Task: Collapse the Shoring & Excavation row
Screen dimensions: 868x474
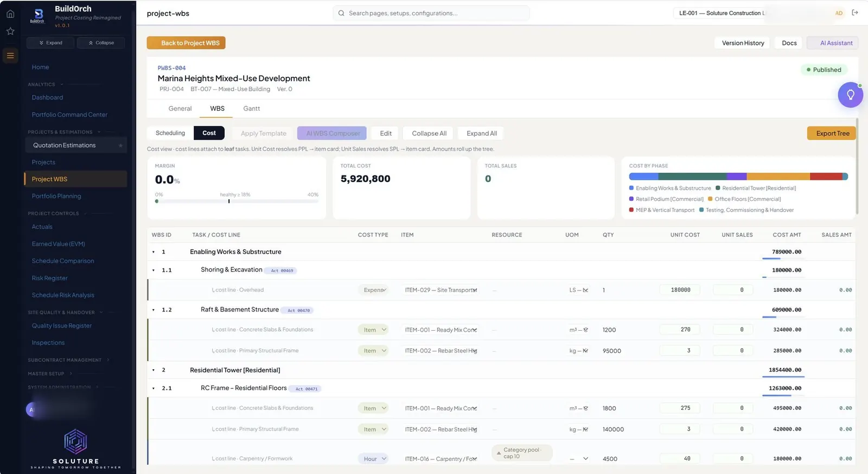Action: pyautogui.click(x=154, y=270)
